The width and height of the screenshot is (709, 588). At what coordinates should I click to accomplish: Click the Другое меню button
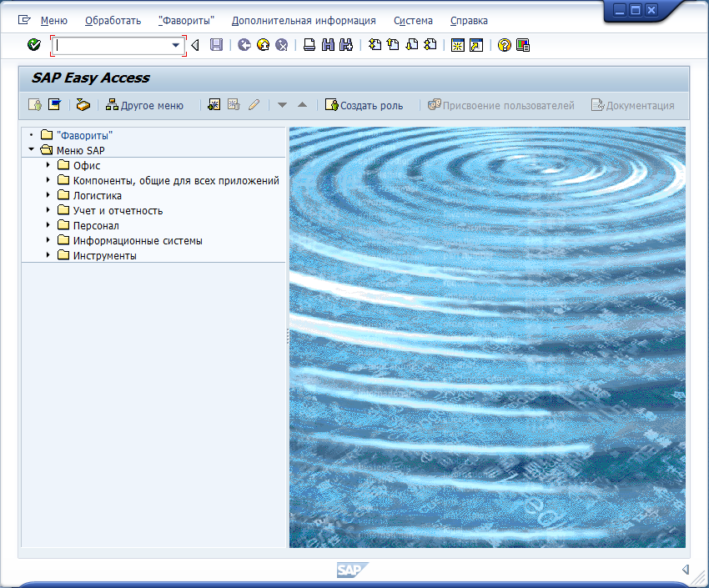point(144,105)
